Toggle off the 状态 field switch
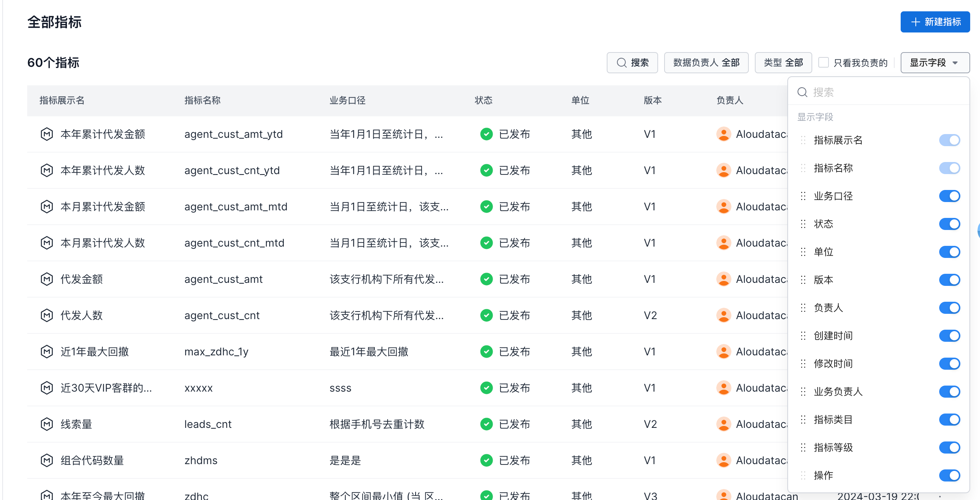The image size is (980, 500). 949,224
